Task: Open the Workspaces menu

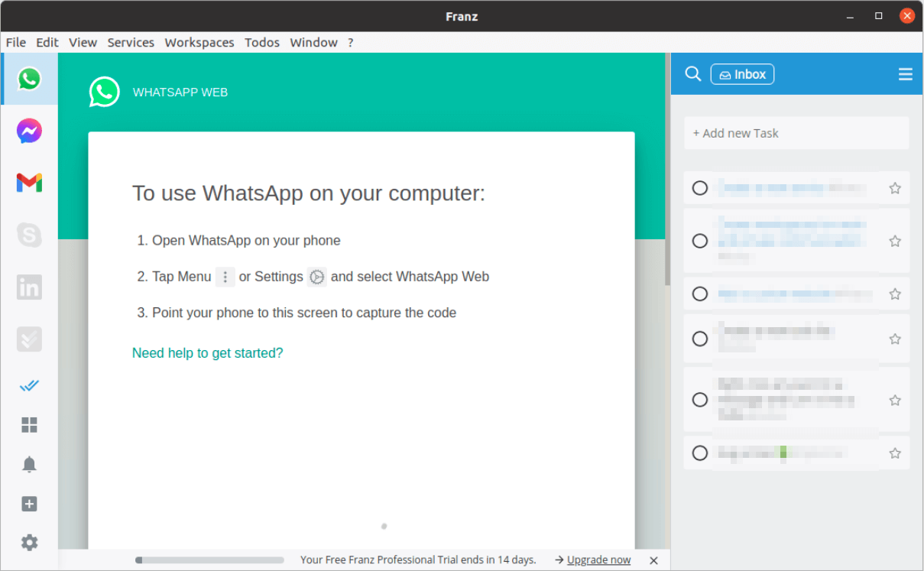Action: tap(199, 42)
